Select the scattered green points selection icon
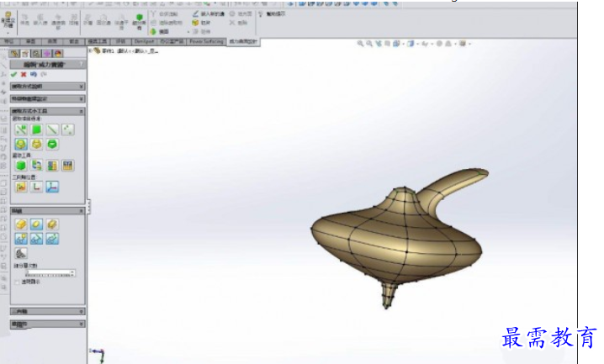The image size is (604, 364). point(68,130)
